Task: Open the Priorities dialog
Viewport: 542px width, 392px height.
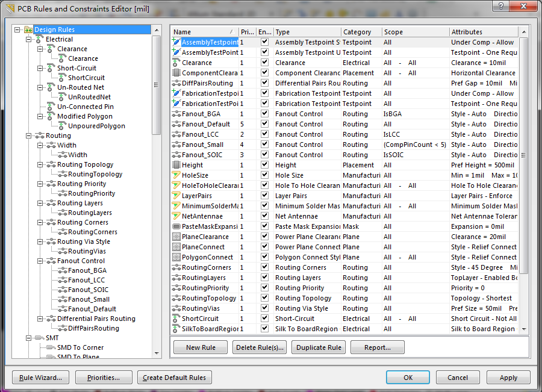Action: pyautogui.click(x=104, y=378)
